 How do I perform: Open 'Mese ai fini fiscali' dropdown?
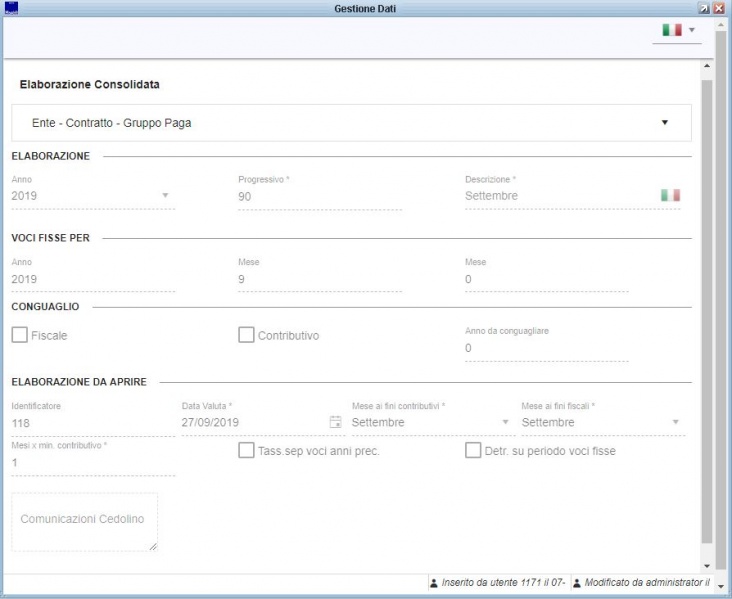tap(676, 422)
